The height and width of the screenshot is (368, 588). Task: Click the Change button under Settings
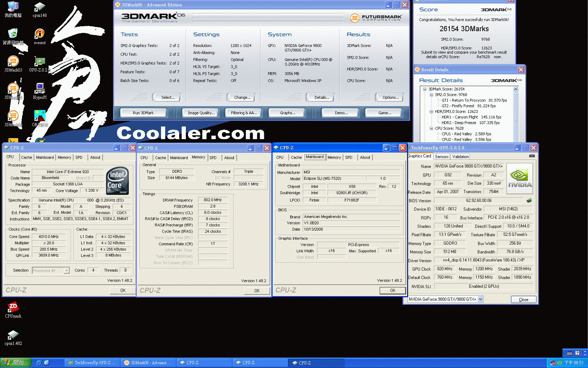pos(242,97)
